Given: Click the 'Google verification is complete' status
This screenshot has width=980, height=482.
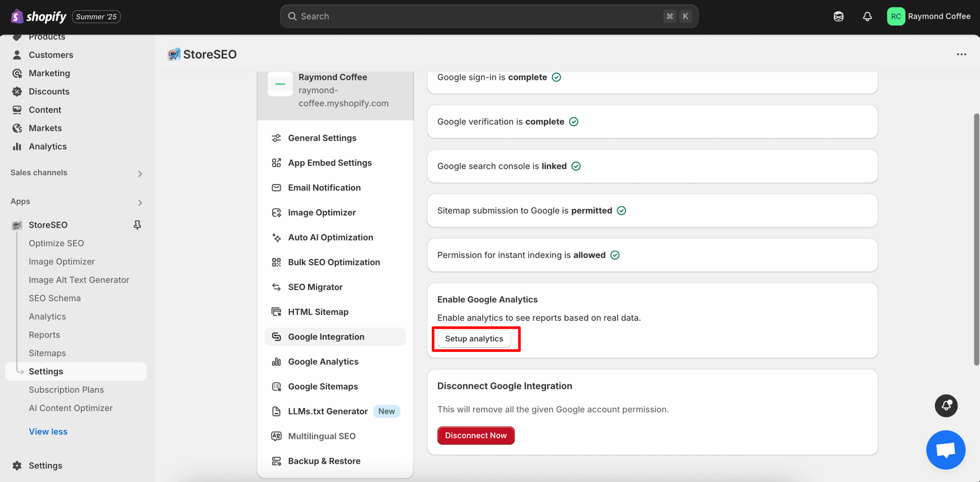Looking at the screenshot, I should (508, 122).
